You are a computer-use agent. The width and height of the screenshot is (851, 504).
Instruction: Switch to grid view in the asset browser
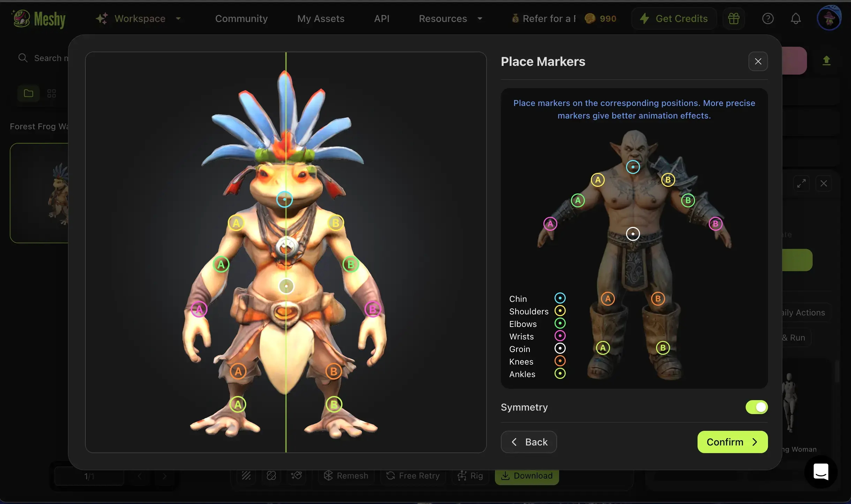point(52,93)
